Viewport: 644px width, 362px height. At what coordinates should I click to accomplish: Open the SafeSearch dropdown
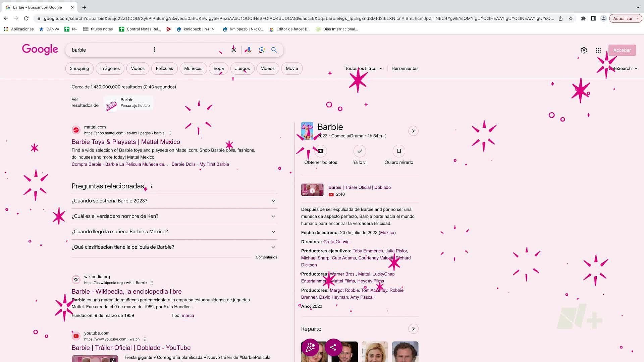pos(623,68)
